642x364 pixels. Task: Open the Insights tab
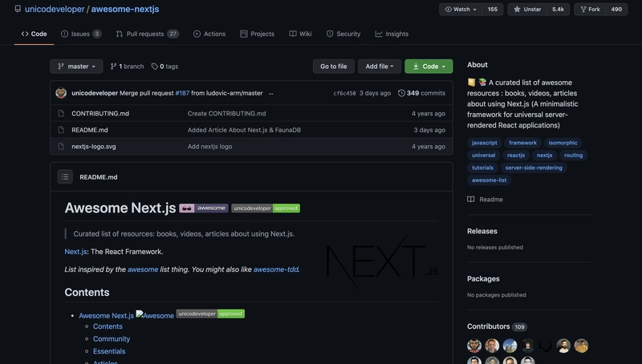(x=392, y=34)
